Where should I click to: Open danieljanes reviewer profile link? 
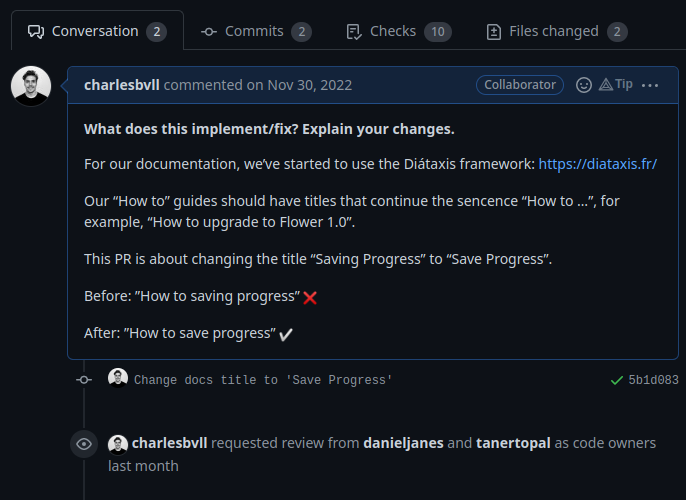point(403,443)
